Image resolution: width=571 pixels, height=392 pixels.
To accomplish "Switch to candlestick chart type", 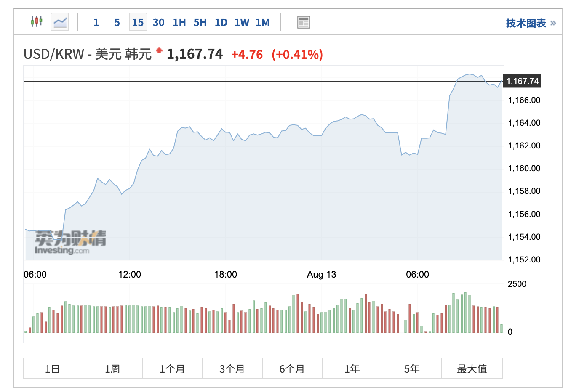I will coord(37,21).
